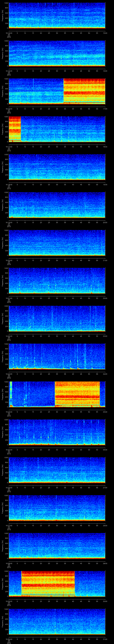Select the spectrogram panel beginning at 16:18:00
The height and width of the screenshot is (644, 114).
point(57,167)
